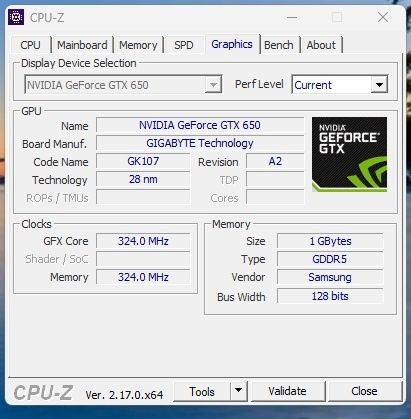Switch to the CPU tab
The width and height of the screenshot is (411, 419).
(30, 45)
